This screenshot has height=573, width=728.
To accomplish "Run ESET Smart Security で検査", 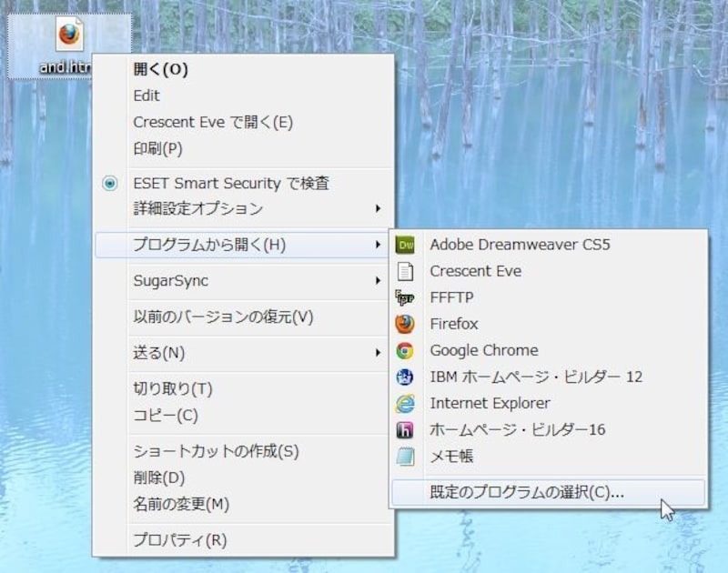I will 244,183.
